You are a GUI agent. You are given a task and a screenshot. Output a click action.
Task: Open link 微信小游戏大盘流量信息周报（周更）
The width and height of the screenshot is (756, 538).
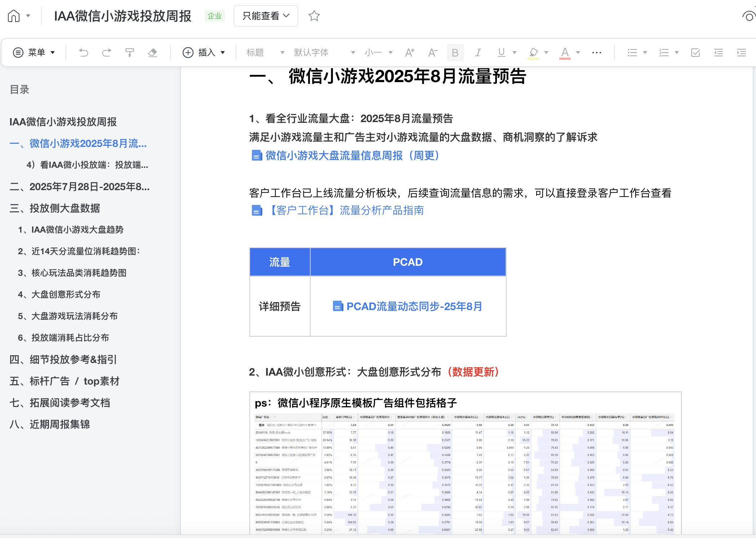(352, 156)
